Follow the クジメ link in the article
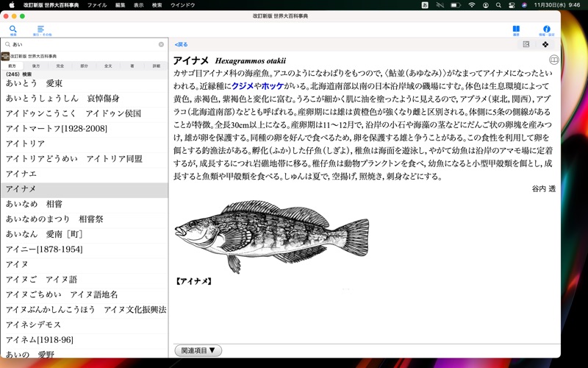The height and width of the screenshot is (368, 588). pyautogui.click(x=242, y=87)
